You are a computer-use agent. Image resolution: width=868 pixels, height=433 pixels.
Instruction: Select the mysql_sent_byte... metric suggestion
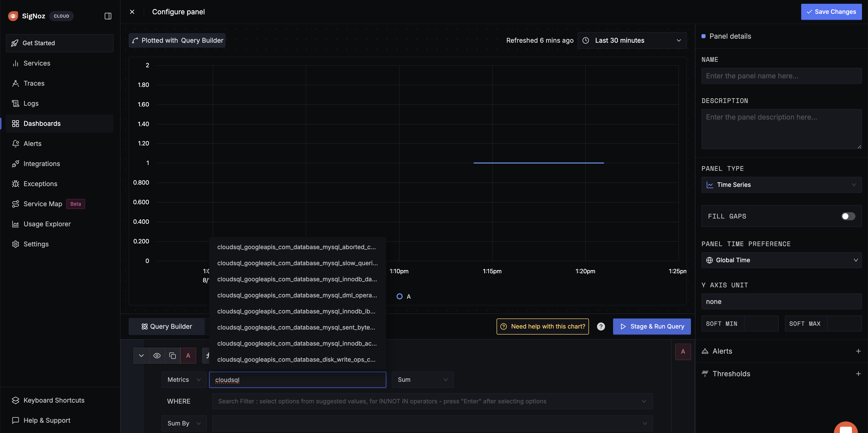click(x=298, y=328)
